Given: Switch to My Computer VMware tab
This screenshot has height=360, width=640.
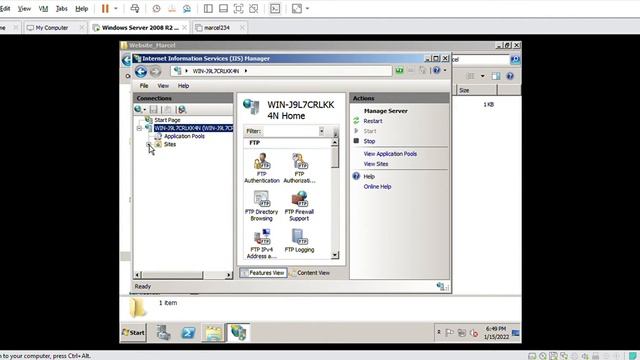Looking at the screenshot, I should click(x=52, y=28).
